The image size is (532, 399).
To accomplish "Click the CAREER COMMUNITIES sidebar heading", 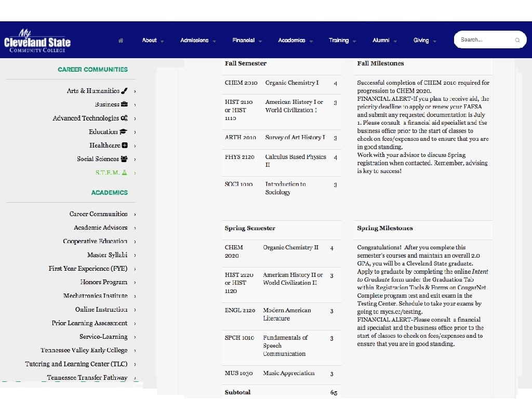I will pyautogui.click(x=92, y=69).
